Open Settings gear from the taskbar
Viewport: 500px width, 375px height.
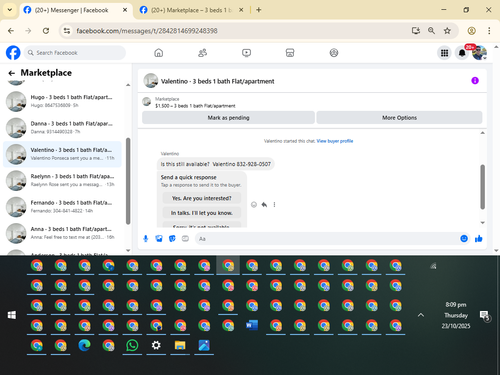[x=156, y=345]
